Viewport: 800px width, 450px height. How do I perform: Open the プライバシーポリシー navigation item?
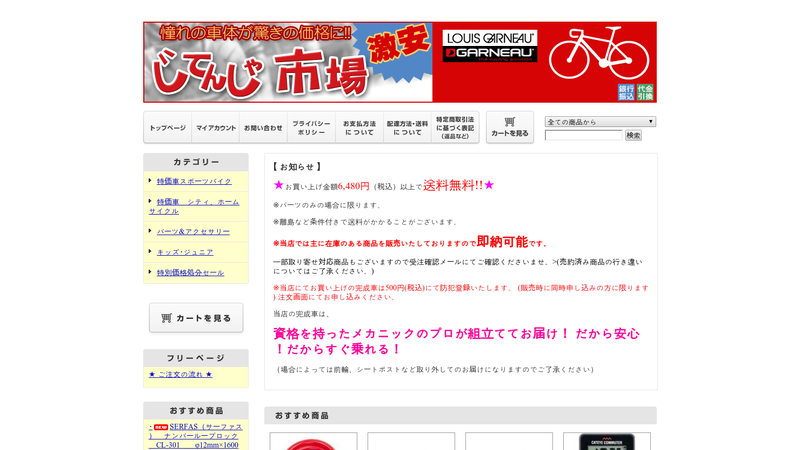(311, 128)
